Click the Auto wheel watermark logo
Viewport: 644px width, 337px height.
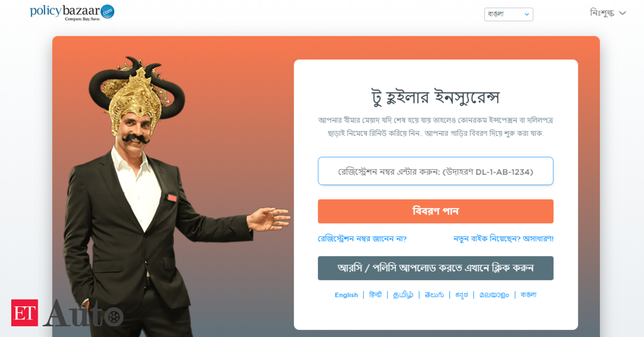click(83, 313)
